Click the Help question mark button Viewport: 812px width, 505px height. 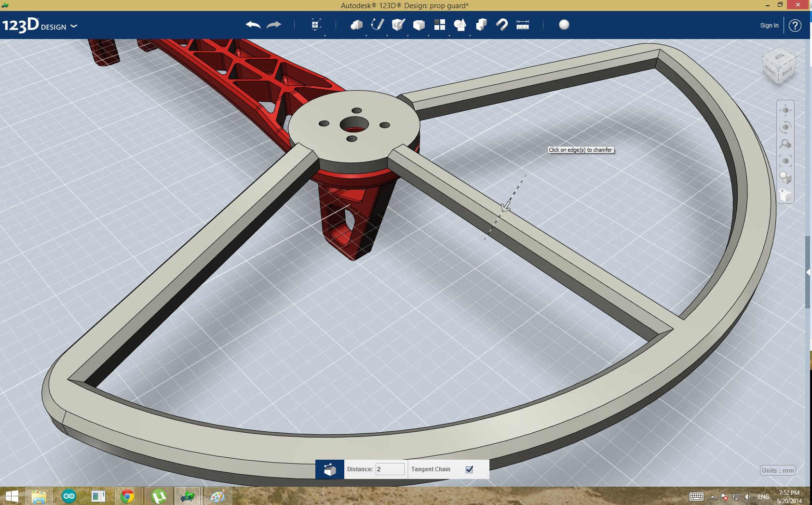(795, 25)
